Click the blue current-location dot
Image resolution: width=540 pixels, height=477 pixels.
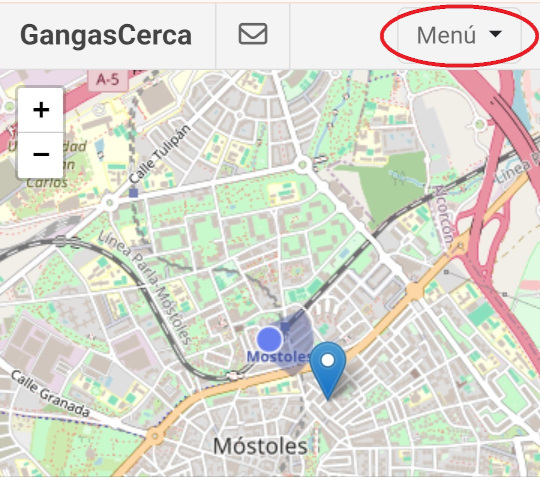click(x=269, y=340)
